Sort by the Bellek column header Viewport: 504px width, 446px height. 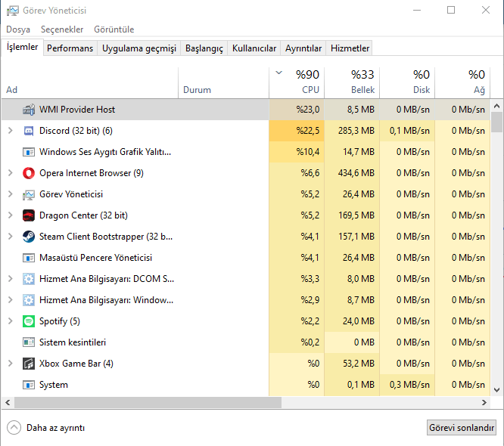[x=352, y=82]
